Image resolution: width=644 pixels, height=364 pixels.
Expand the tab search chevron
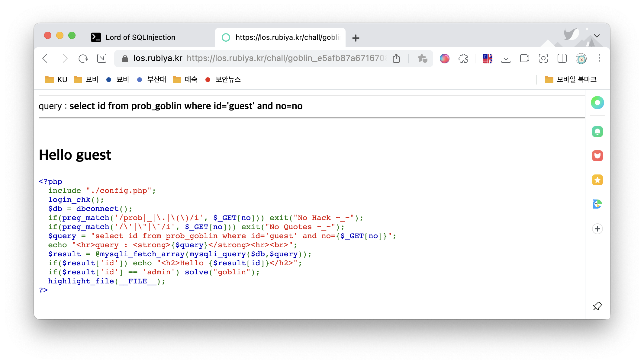pos(597,36)
